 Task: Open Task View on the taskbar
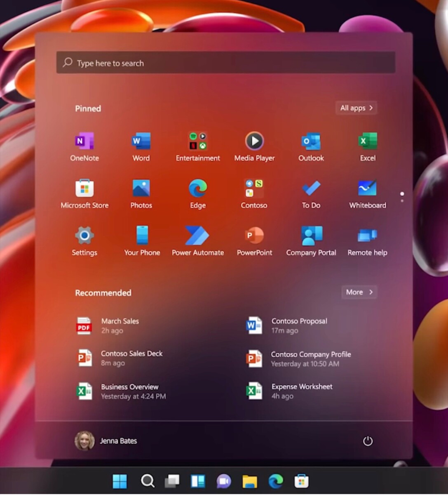point(172,481)
